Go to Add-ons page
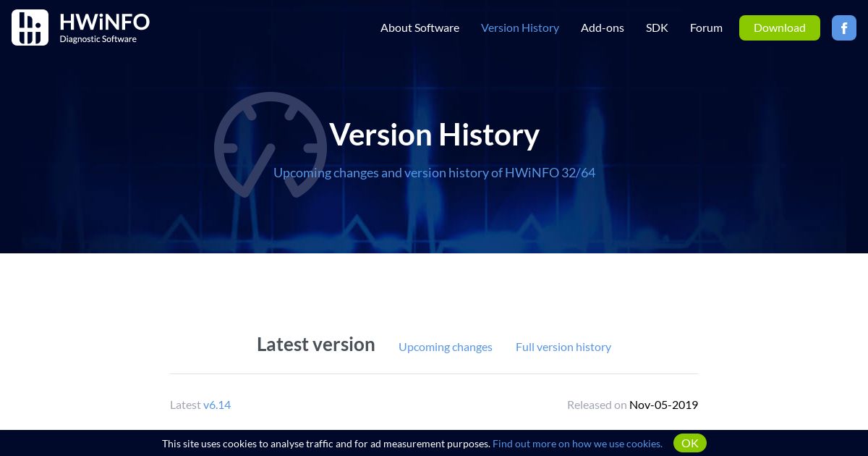This screenshot has width=868, height=456. pos(603,28)
